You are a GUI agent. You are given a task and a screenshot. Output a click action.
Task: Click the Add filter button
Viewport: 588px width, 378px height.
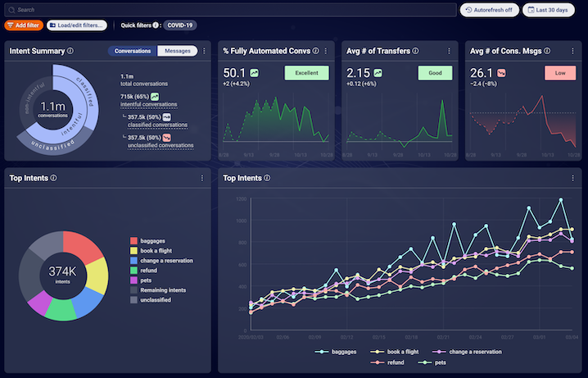click(24, 25)
